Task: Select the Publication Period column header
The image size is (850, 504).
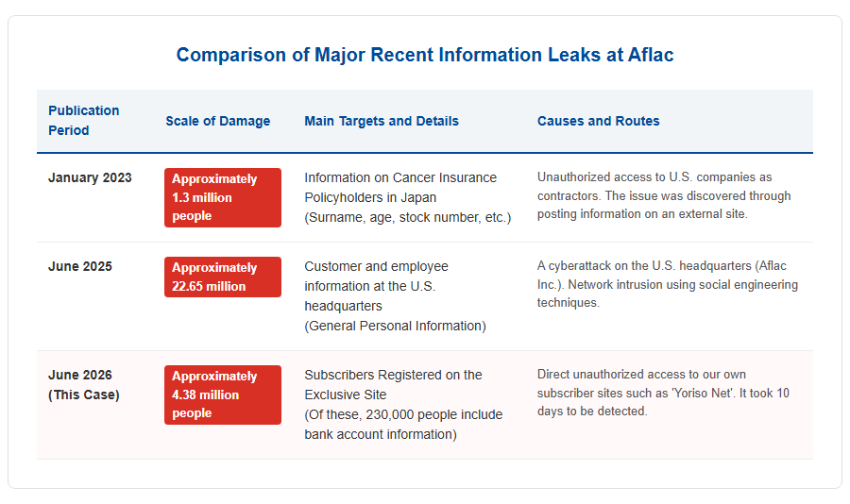Action: [x=83, y=120]
